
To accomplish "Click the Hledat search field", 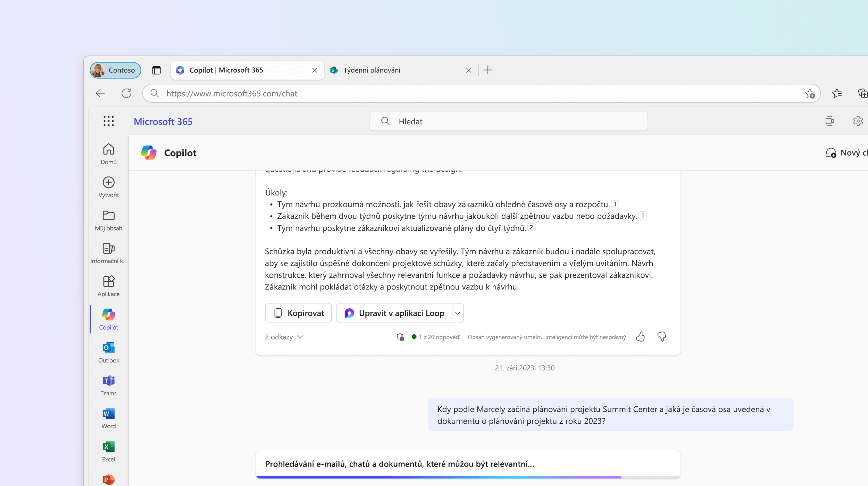I will [508, 121].
